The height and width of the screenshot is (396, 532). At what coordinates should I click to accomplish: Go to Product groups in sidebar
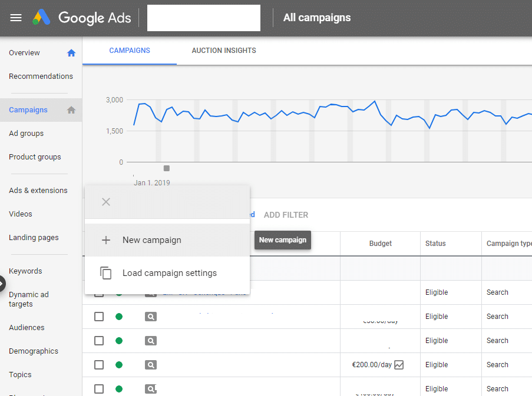point(35,157)
